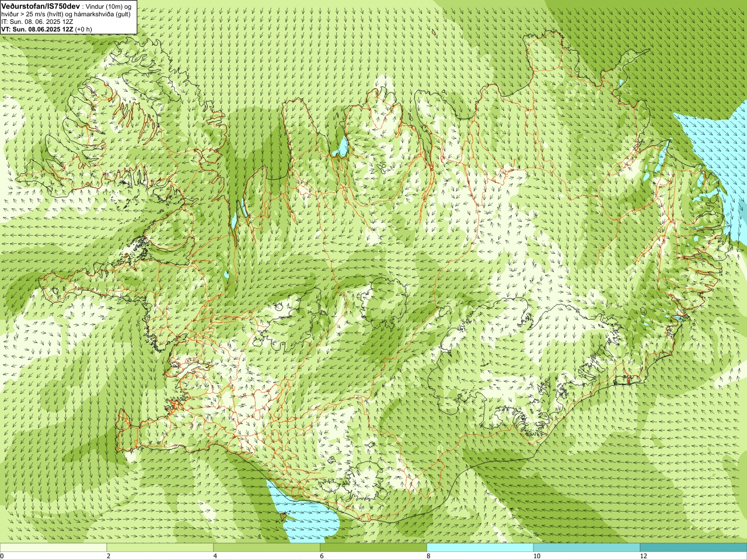Click the legend value label '8'
Viewport: 747px width, 560px height.
[x=428, y=556]
